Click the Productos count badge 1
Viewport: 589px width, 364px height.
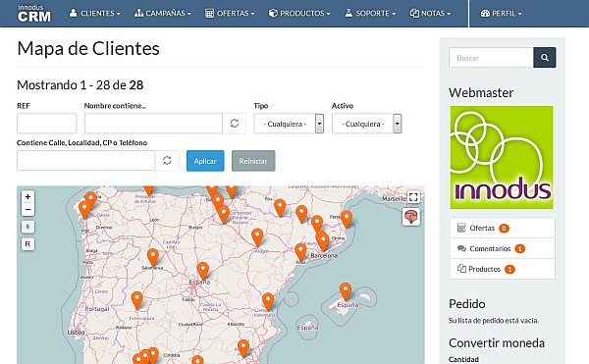coord(509,269)
